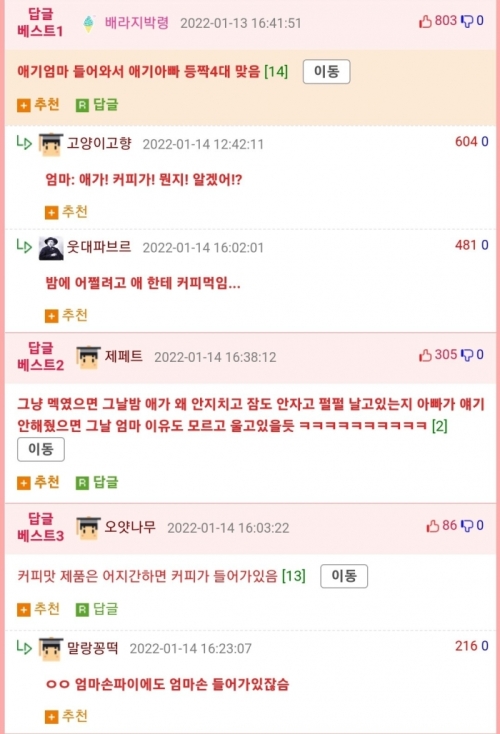Click username 말랑꽁떡

93,648
